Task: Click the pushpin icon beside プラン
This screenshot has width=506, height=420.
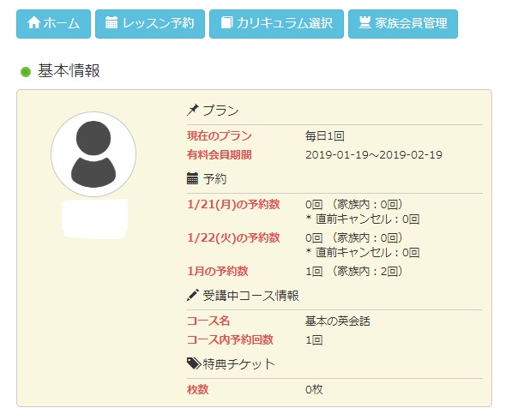Action: click(x=193, y=110)
